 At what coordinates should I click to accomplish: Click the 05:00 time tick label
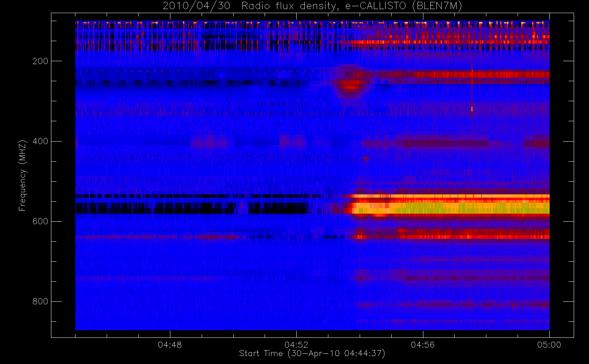coord(549,345)
